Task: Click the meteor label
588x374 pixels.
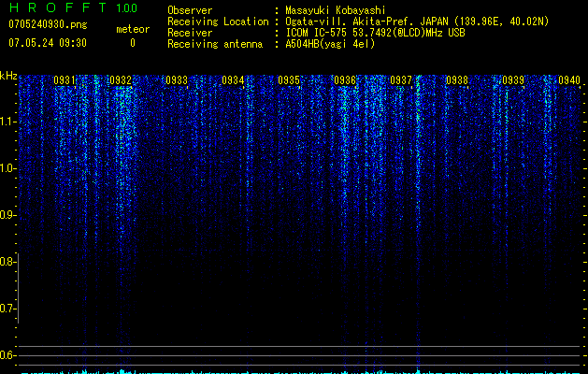Action: click(133, 29)
